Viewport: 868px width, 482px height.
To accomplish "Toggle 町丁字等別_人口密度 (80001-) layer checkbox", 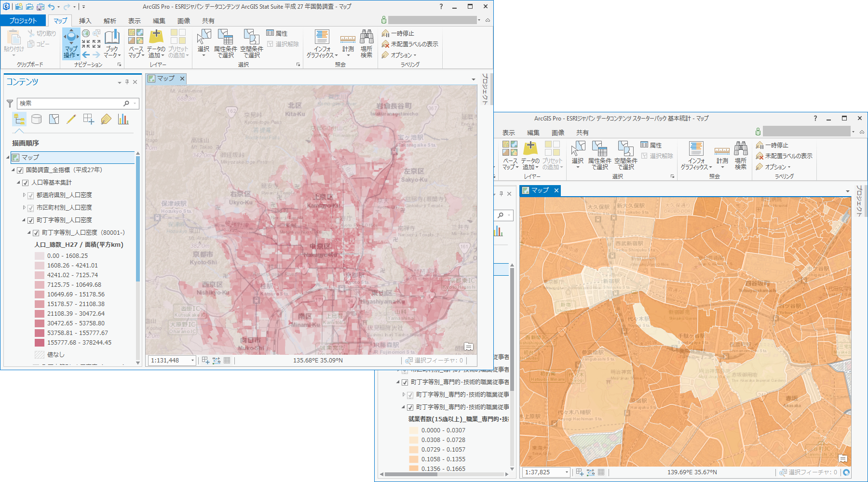I will click(36, 233).
